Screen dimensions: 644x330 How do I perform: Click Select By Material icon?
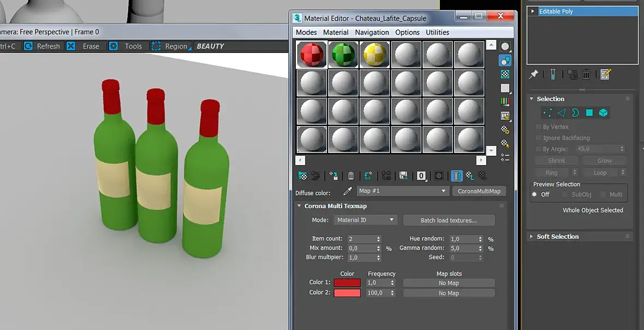(505, 144)
